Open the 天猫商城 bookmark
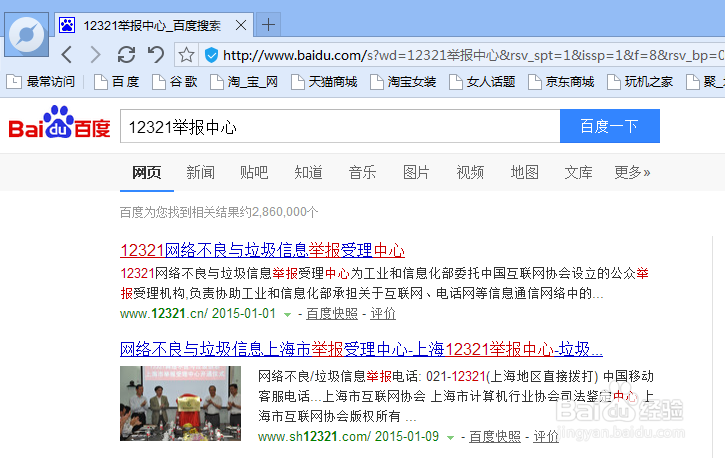 [324, 82]
